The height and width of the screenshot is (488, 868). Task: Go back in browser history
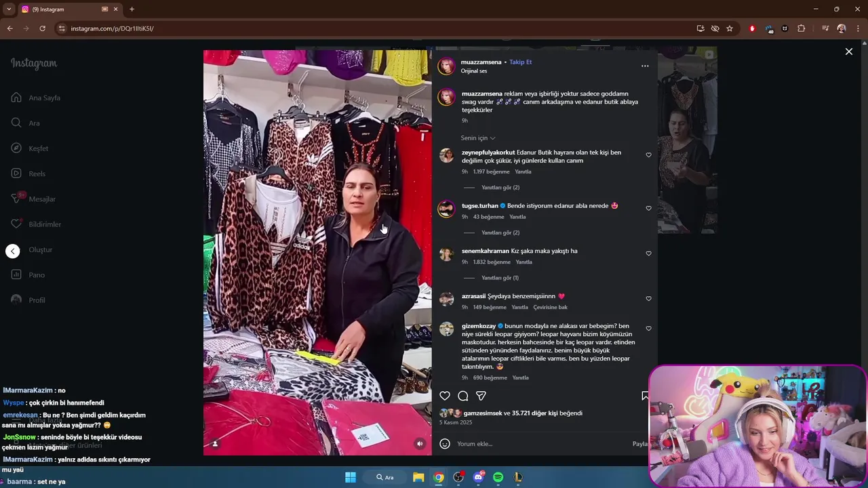pyautogui.click(x=9, y=28)
